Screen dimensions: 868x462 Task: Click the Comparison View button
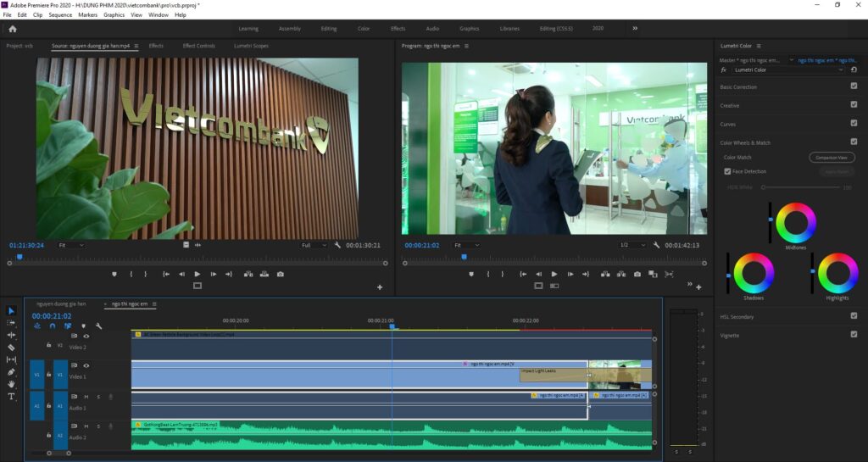tap(832, 158)
